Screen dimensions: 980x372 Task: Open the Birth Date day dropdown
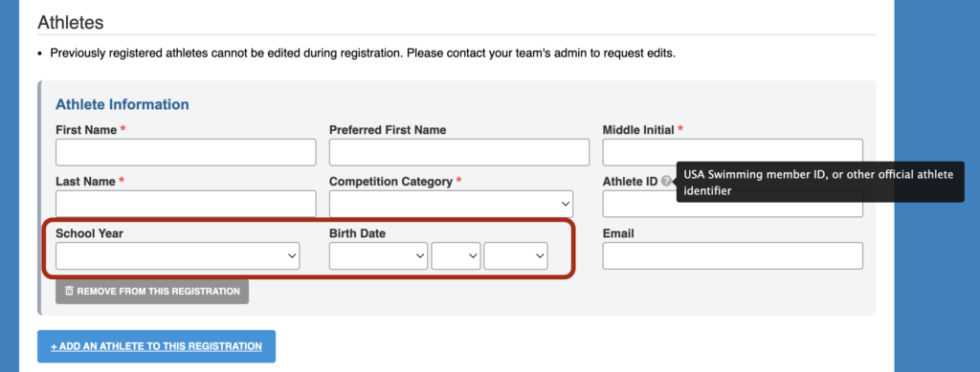pyautogui.click(x=457, y=256)
